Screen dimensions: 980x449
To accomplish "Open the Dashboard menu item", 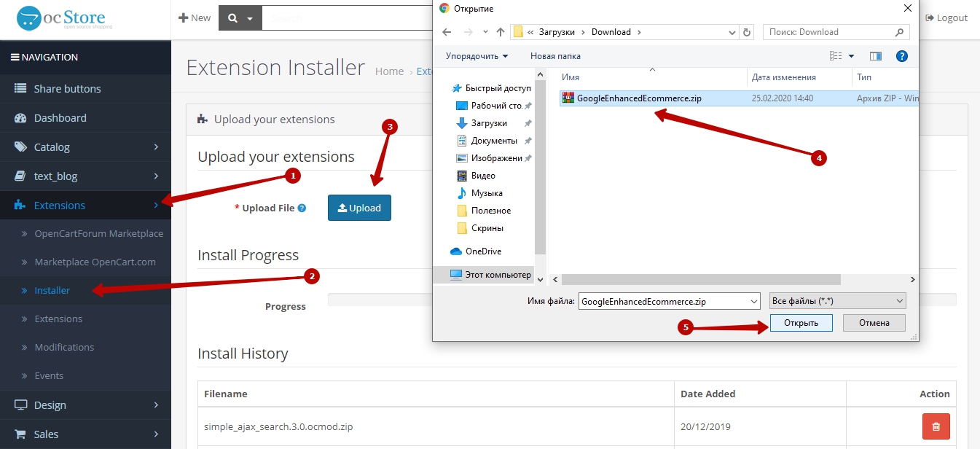I will (x=60, y=118).
